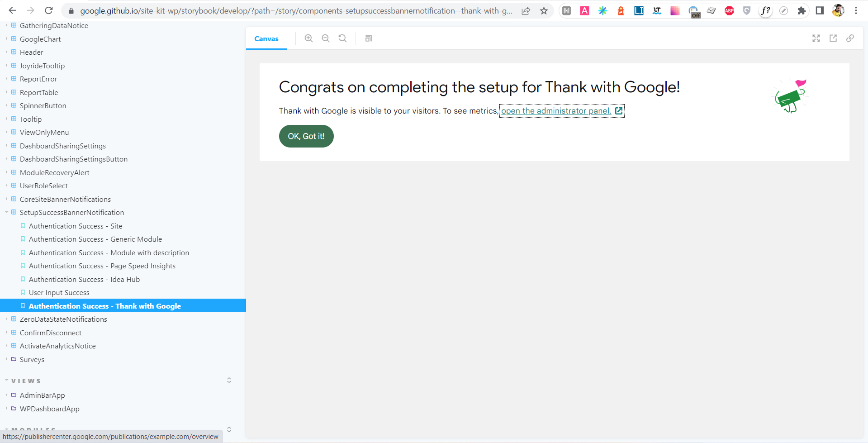Select UserRoleSelect component
The height and width of the screenshot is (443, 868).
(44, 186)
